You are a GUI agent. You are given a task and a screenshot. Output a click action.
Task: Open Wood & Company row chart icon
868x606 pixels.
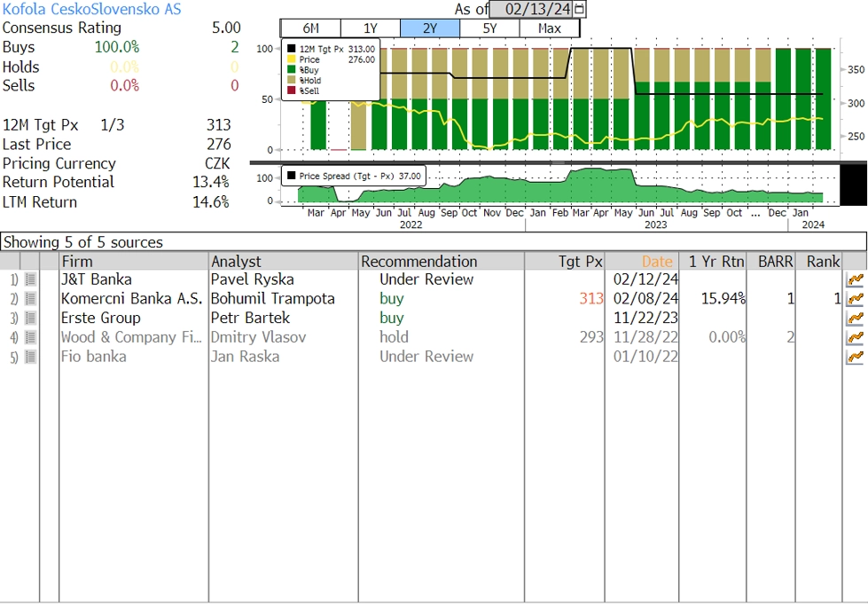click(x=855, y=338)
